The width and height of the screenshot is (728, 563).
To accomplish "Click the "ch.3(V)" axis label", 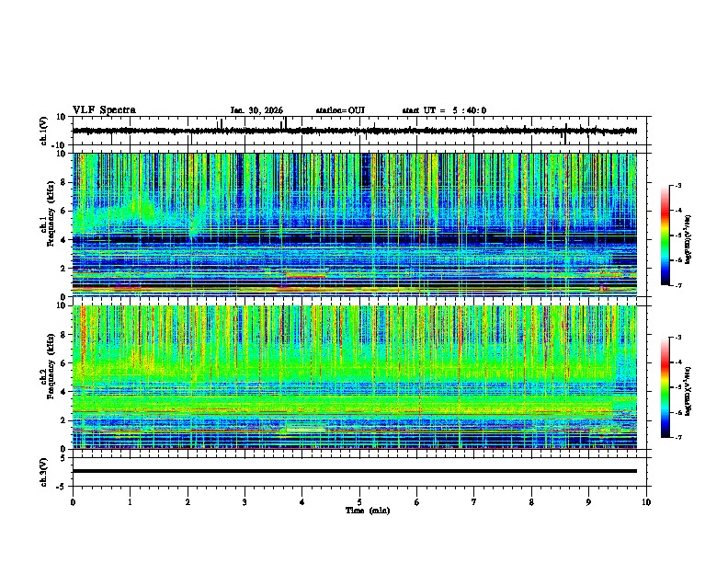I will [x=44, y=472].
